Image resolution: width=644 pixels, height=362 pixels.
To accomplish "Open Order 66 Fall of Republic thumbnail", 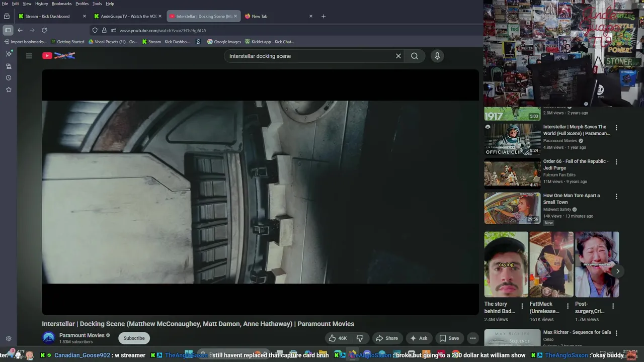I will (512, 173).
